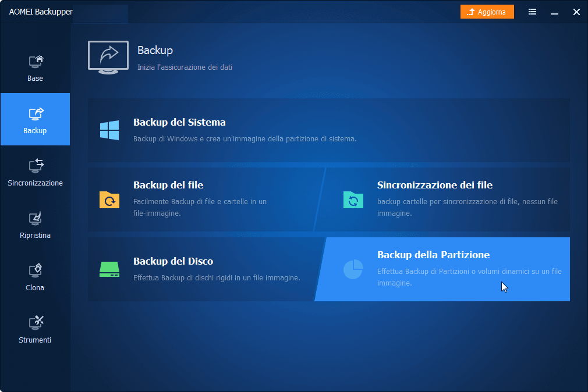Image resolution: width=588 pixels, height=392 pixels.
Task: Open the Clona sidebar icon
Action: pyautogui.click(x=36, y=270)
